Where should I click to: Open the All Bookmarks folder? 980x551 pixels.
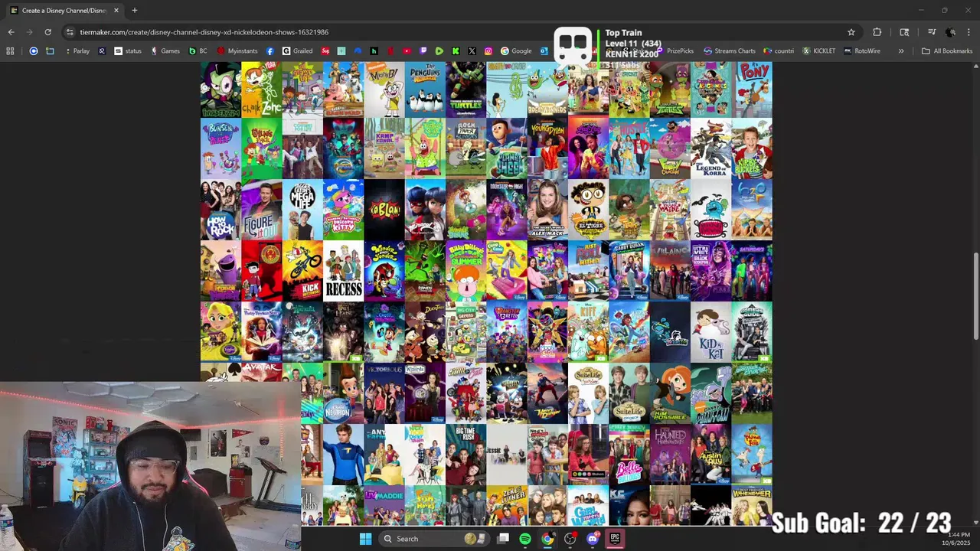coord(947,51)
